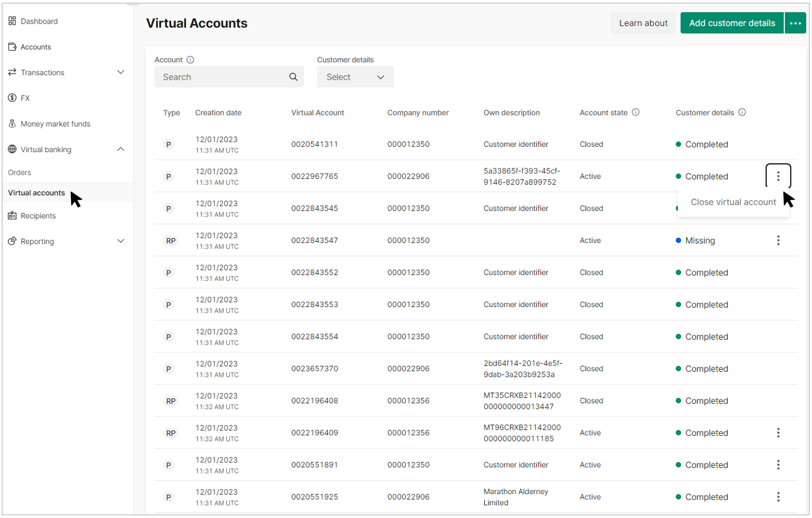Click virtual account number 0022843545
The image size is (812, 518).
[x=314, y=208]
